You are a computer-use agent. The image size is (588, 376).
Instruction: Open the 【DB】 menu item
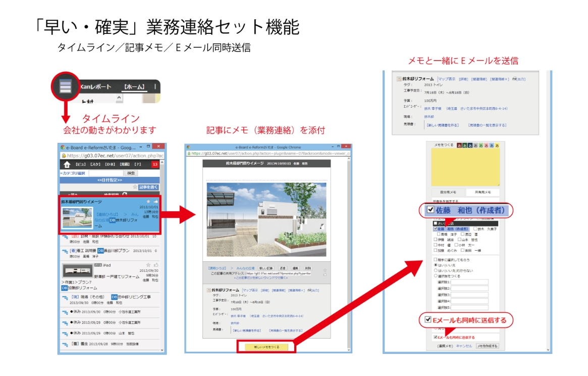pyautogui.click(x=110, y=165)
